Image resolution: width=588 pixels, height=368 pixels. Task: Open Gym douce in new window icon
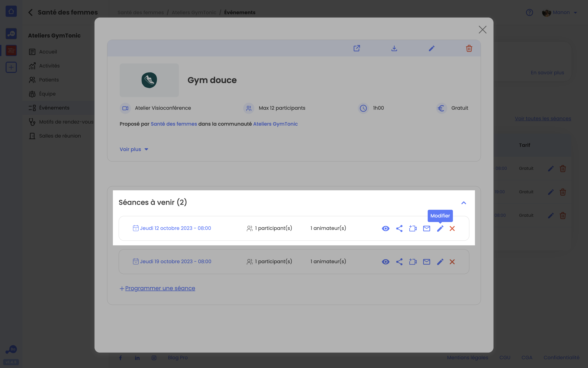tap(357, 48)
